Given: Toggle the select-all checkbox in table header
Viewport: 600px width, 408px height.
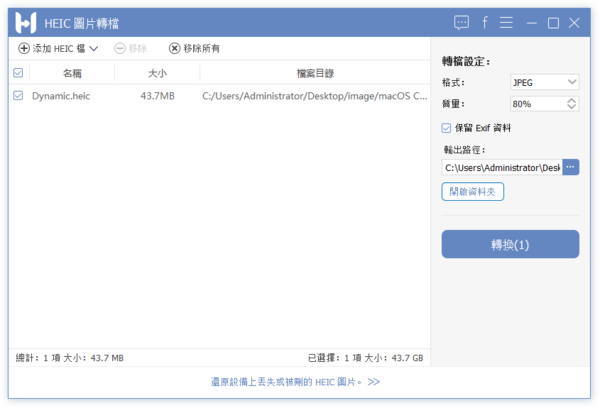Looking at the screenshot, I should (18, 73).
